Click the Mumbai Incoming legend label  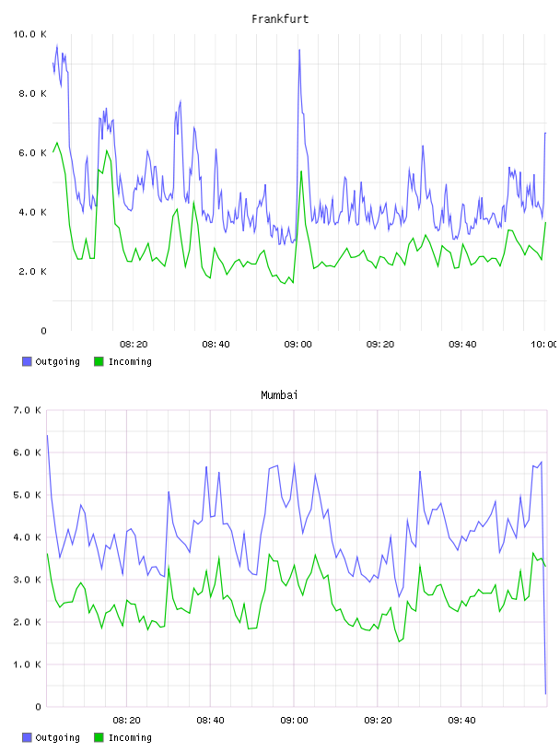(x=130, y=738)
